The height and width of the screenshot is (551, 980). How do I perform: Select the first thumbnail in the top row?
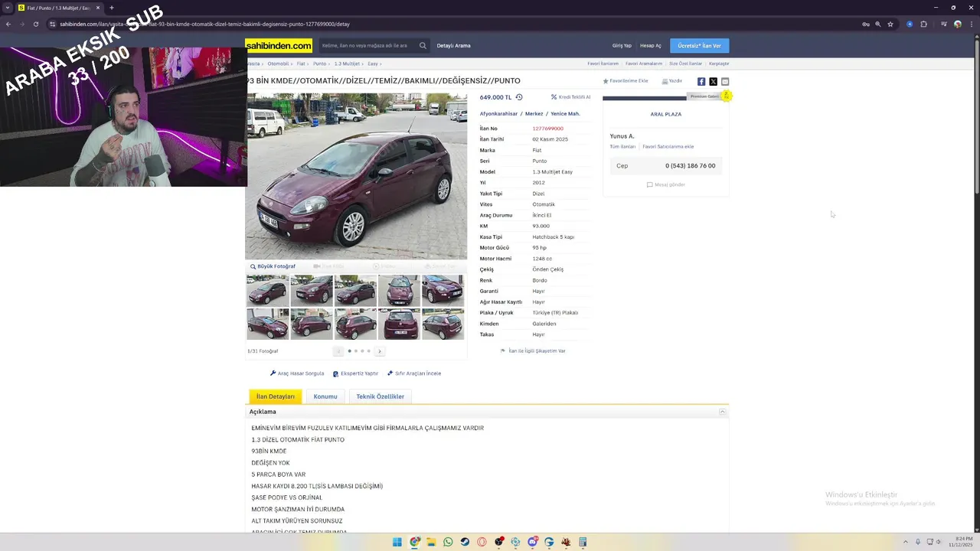coord(268,290)
